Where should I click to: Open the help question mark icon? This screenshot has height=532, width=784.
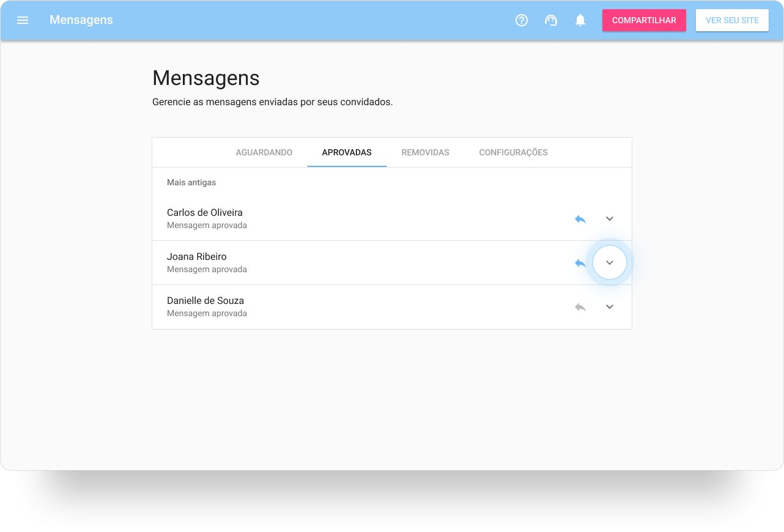(522, 20)
